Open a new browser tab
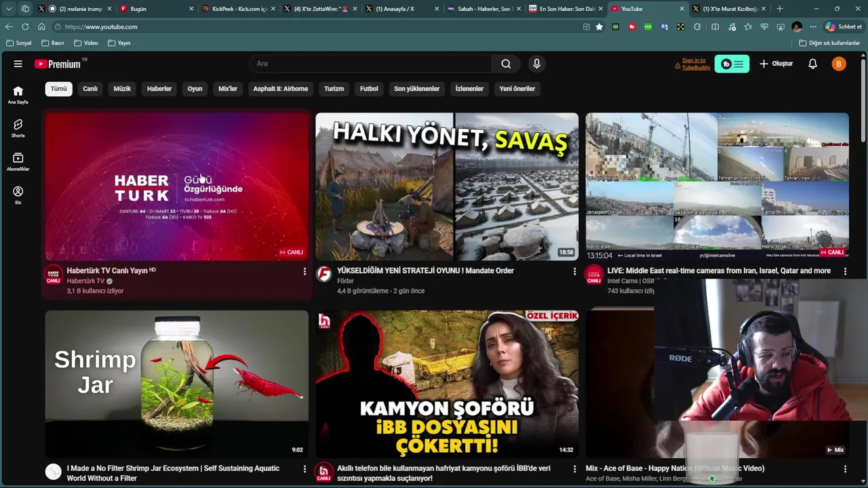 pyautogui.click(x=780, y=9)
